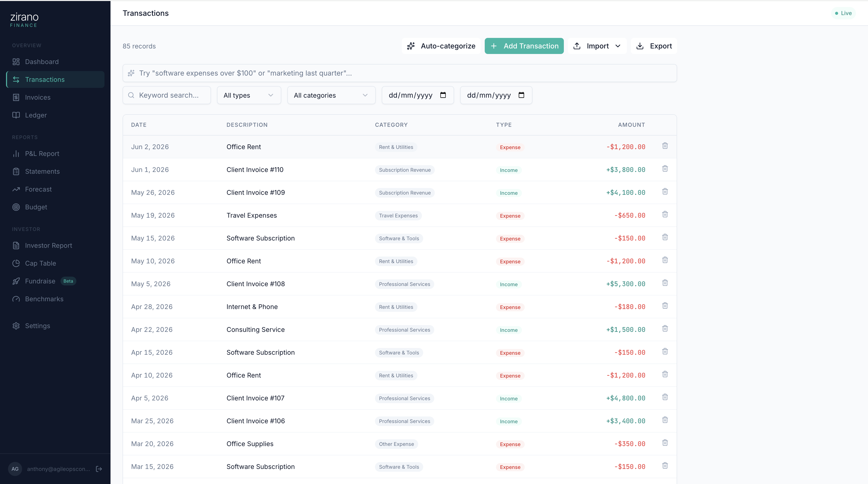Click the TYPE column header
This screenshot has width=868, height=484.
tap(504, 125)
